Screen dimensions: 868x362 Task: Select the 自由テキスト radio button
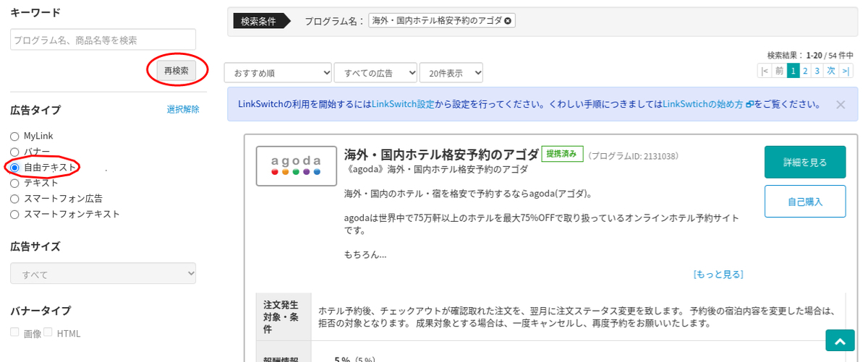click(x=14, y=167)
